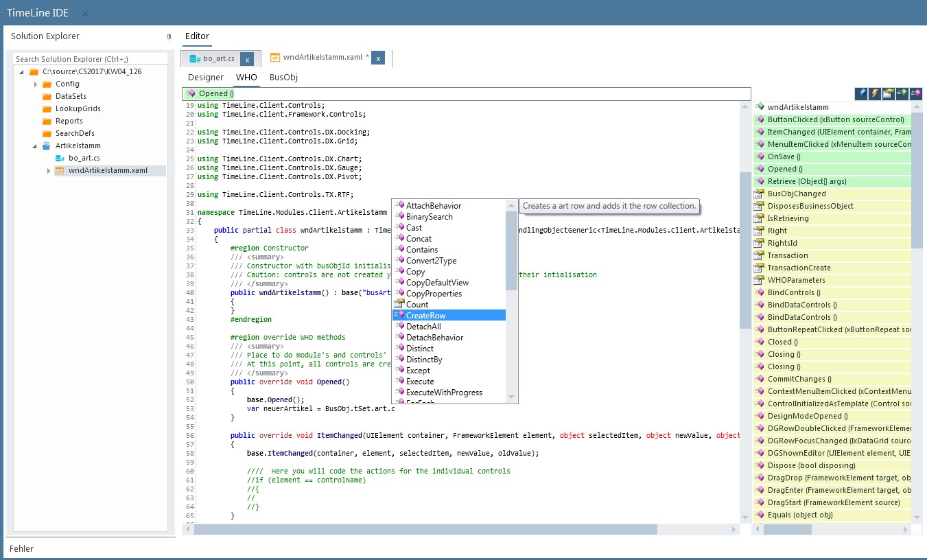The image size is (927, 560).
Task: Select OnSave () in the member list
Action: tap(833, 156)
